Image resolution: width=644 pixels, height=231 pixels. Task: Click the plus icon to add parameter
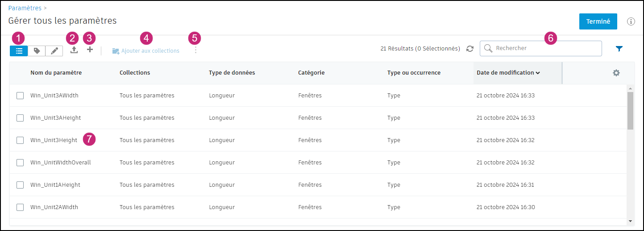90,50
